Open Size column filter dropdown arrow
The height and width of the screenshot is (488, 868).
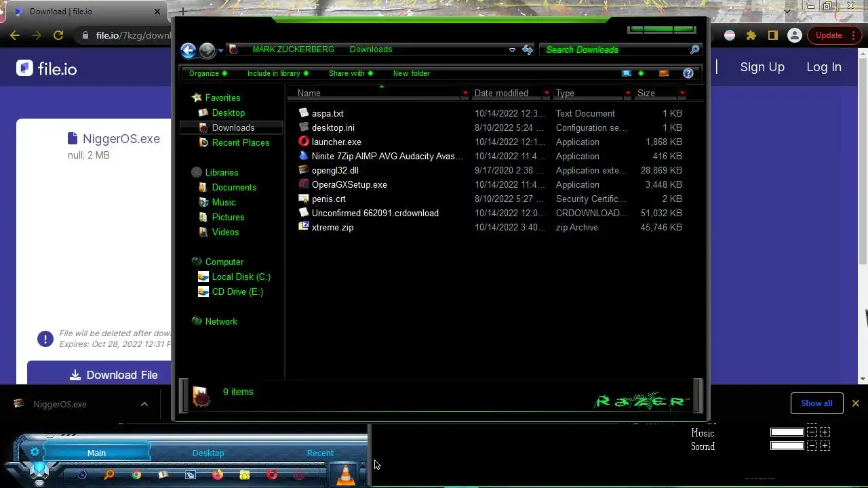coord(682,93)
